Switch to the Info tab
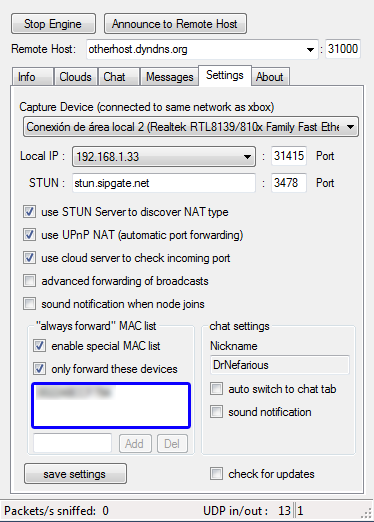Viewport: 374px width, 522px height. tap(32, 77)
